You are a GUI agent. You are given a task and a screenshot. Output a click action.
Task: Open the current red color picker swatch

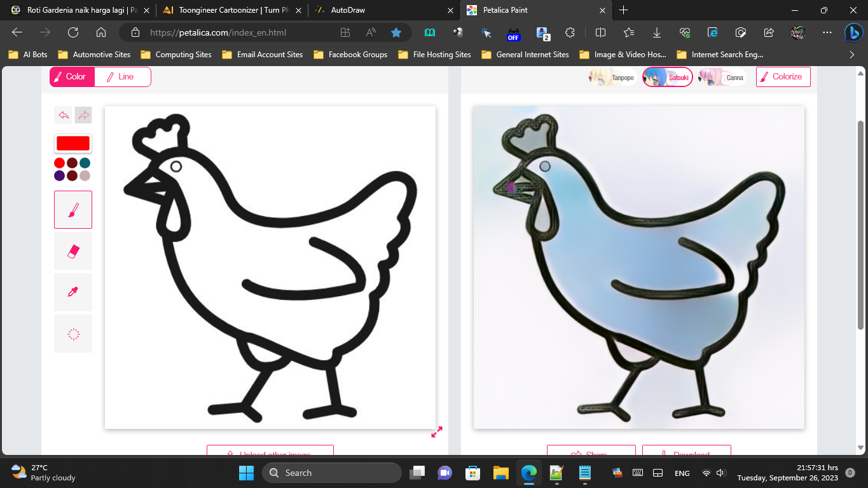click(73, 144)
